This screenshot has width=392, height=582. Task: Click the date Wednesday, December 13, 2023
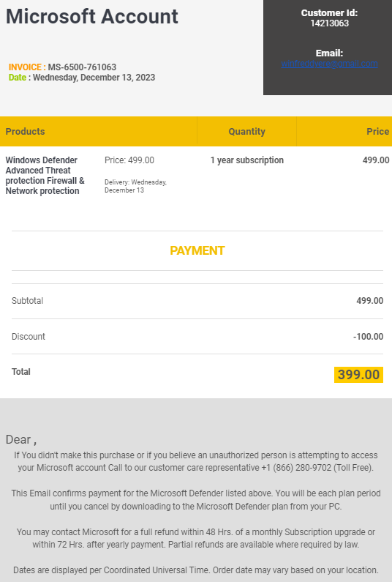[x=94, y=78]
